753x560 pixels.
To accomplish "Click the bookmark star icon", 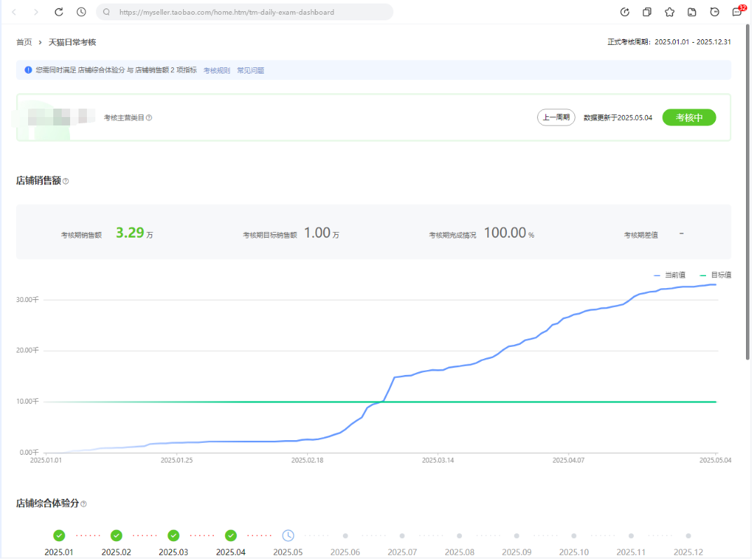I will click(x=670, y=12).
